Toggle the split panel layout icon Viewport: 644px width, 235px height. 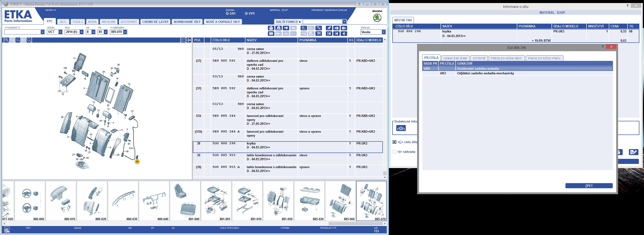pos(183,40)
